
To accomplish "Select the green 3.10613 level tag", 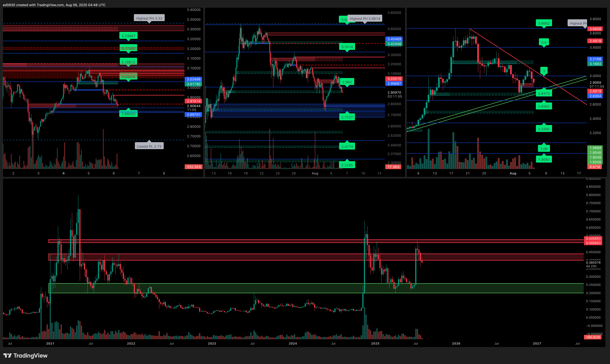I will (128, 62).
